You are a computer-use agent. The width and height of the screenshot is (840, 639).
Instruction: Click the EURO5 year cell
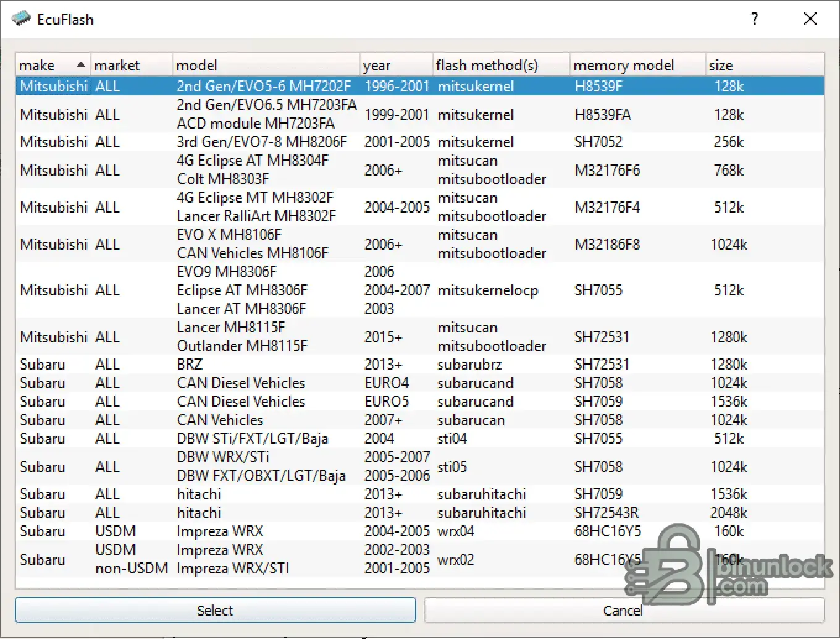[387, 401]
